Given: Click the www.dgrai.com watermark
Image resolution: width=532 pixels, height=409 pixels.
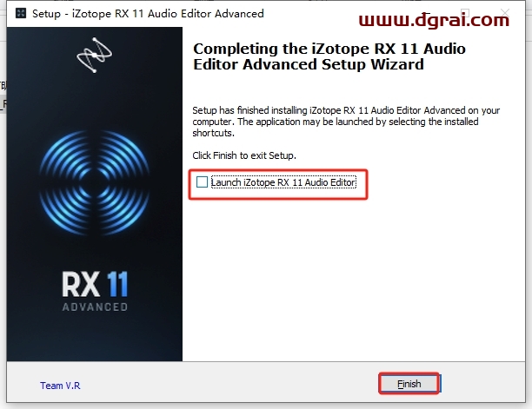Looking at the screenshot, I should click(x=434, y=20).
